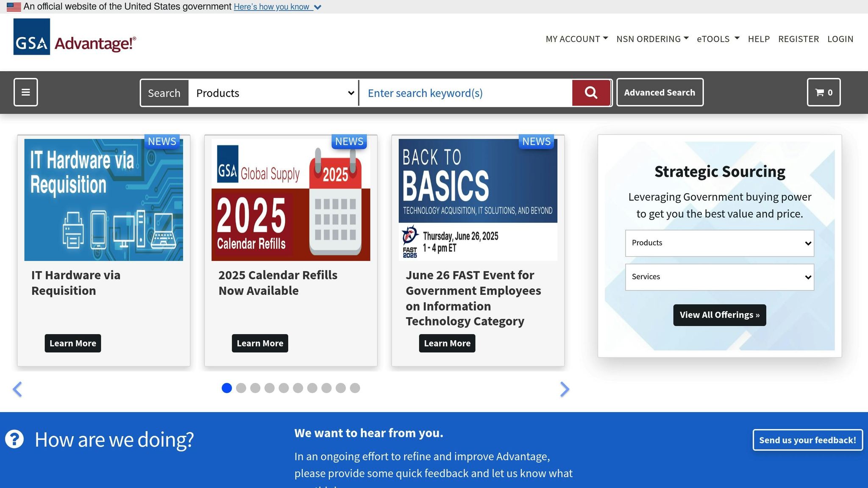Click the red magnifying glass search button
Screen dimensions: 868x488
click(591, 93)
